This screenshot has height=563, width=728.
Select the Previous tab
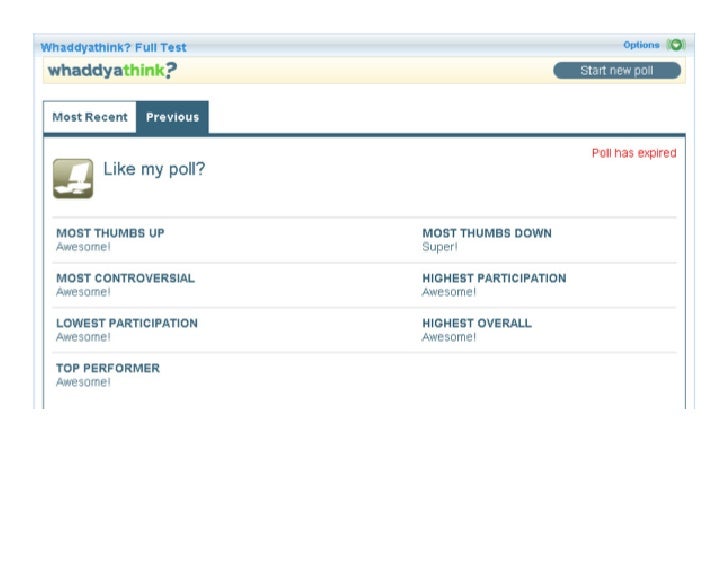coord(172,117)
